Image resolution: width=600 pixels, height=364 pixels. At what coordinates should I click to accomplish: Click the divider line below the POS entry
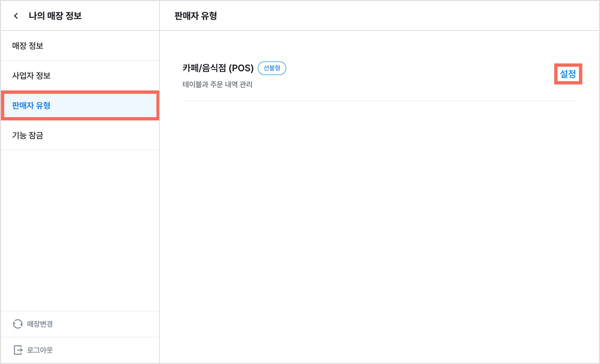coord(379,101)
